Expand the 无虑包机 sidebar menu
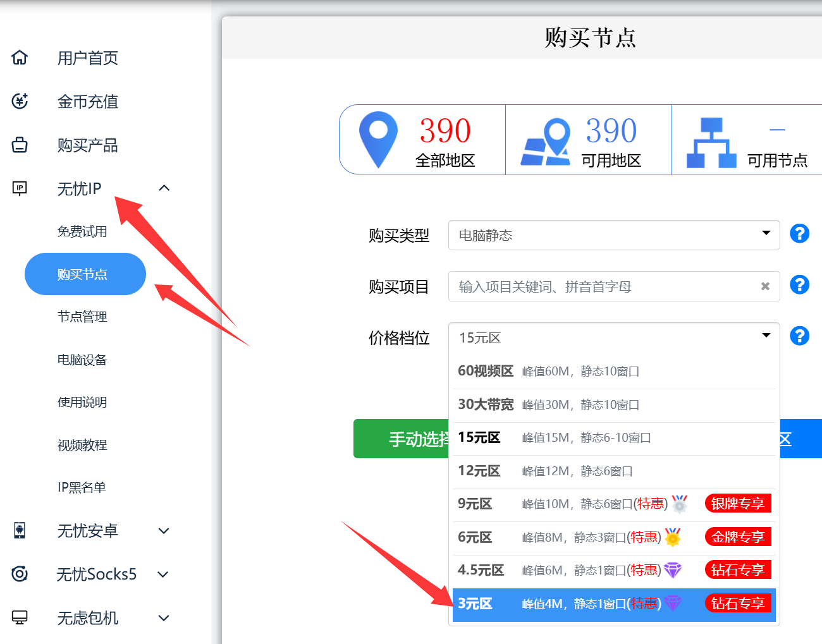The height and width of the screenshot is (644, 822). click(x=163, y=618)
